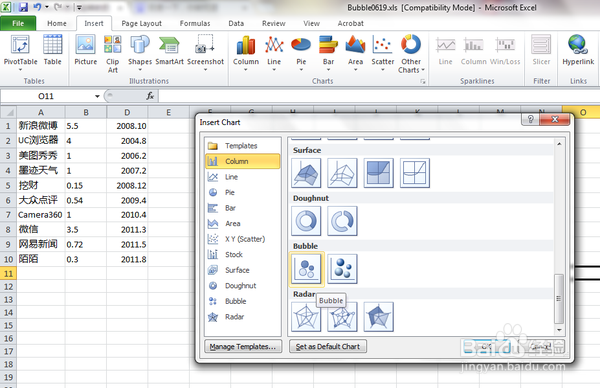This screenshot has width=600, height=388.
Task: Click Undo in Quick Access Toolbar
Action: pyautogui.click(x=37, y=7)
